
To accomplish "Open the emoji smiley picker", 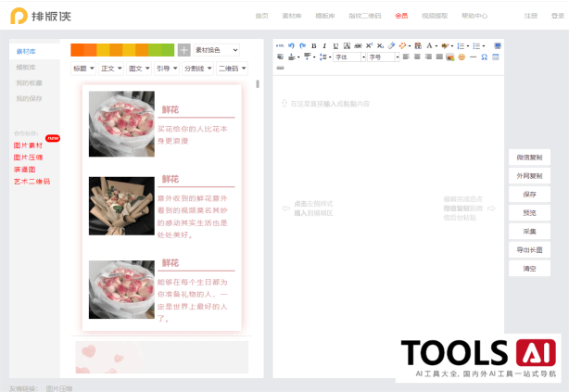I will point(461,57).
